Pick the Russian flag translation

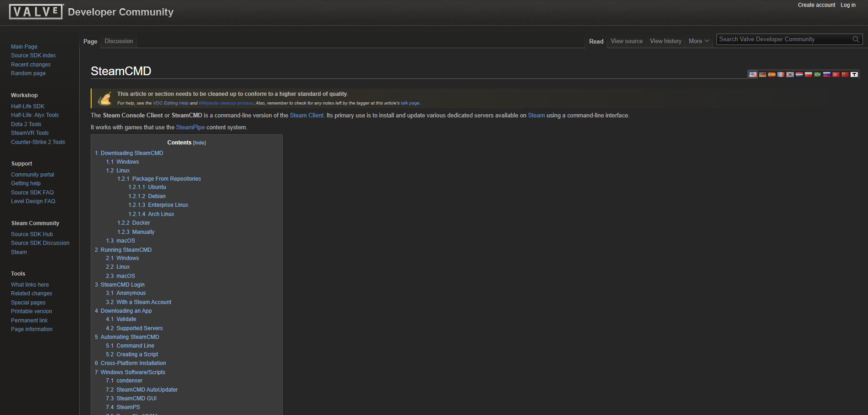[x=827, y=74]
